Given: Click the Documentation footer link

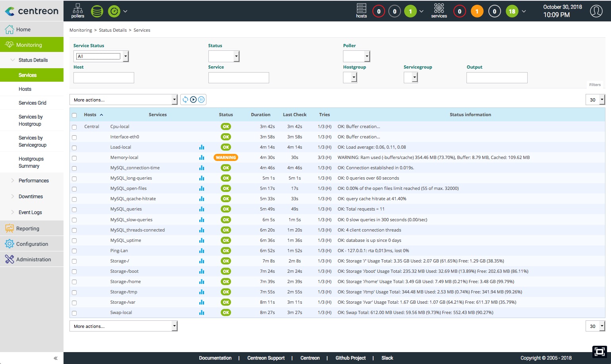Looking at the screenshot, I should click(x=215, y=358).
